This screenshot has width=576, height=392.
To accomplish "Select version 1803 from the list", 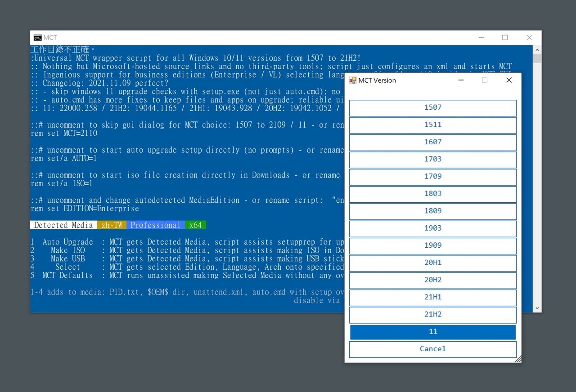I will click(x=433, y=194).
